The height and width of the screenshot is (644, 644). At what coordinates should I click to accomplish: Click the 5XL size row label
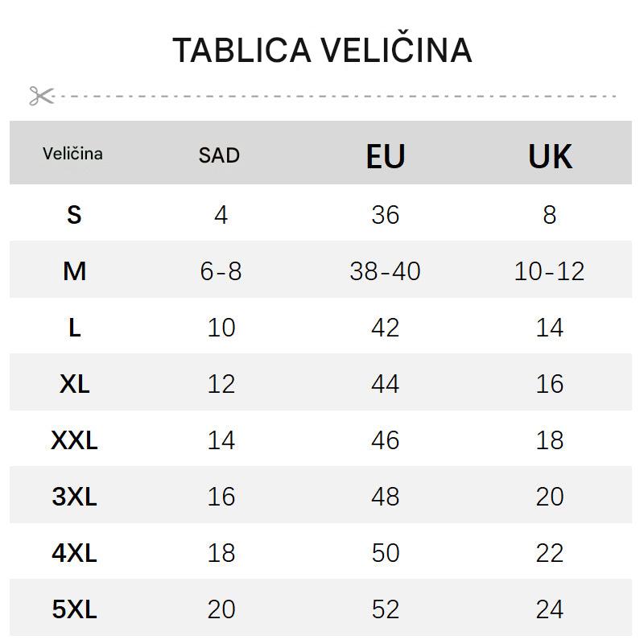[x=74, y=609]
